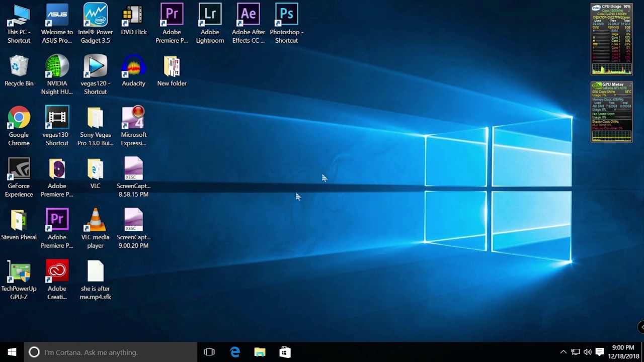Open the Action Center notifications icon
Screen dimensions: 644x362
pos(600,352)
